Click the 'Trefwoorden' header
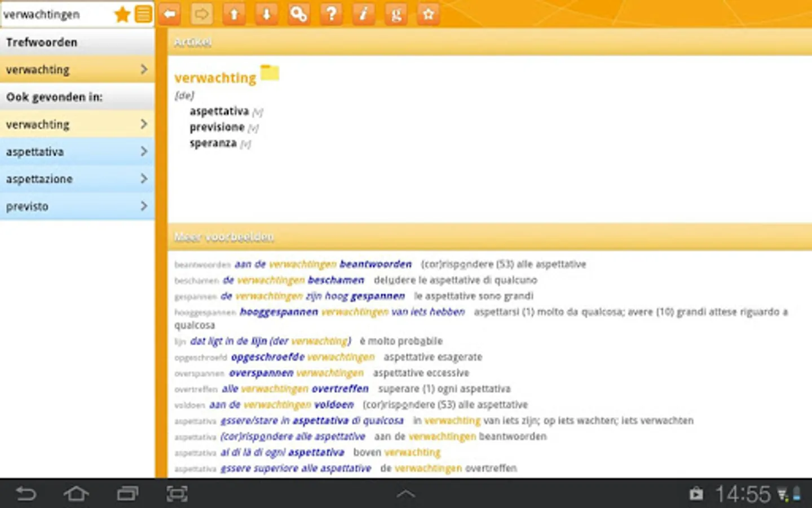This screenshot has width=812, height=508. coord(77,42)
